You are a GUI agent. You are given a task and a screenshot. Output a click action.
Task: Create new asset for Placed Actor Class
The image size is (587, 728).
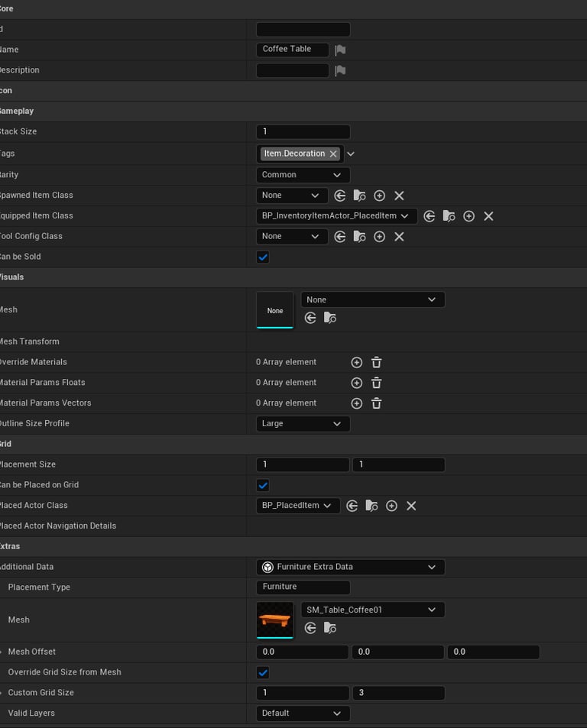point(391,506)
